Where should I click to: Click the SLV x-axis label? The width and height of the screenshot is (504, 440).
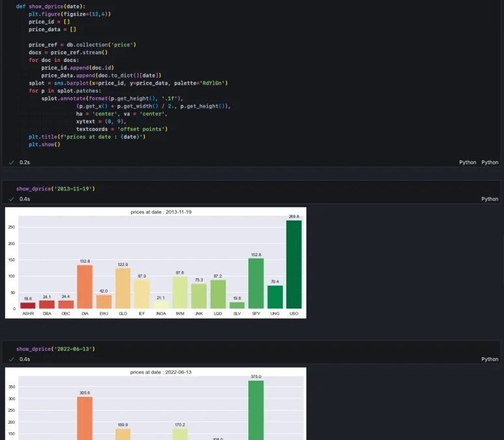coord(237,314)
